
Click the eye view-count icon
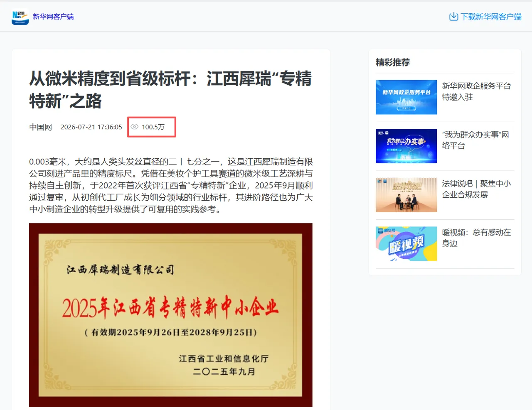[x=134, y=127]
